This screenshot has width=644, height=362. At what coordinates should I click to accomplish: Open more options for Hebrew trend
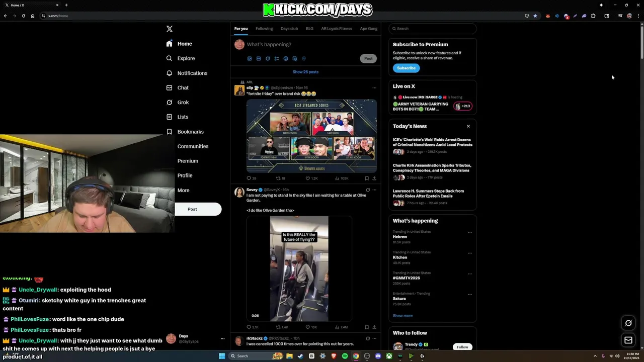tap(470, 233)
